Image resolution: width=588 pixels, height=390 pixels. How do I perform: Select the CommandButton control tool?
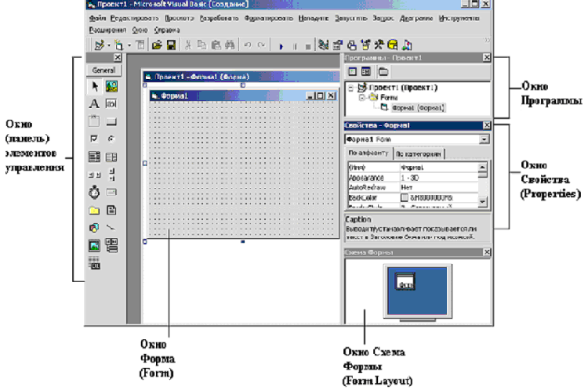pos(111,121)
